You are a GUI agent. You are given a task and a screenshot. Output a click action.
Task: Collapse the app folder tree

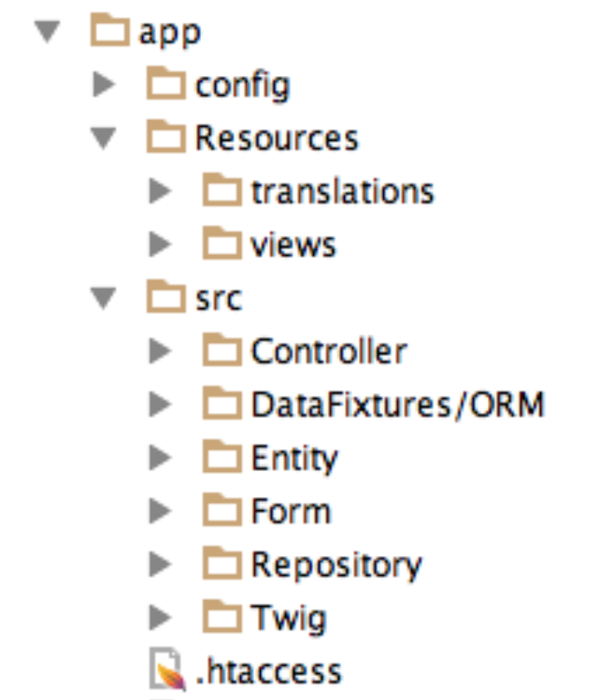coord(47,34)
